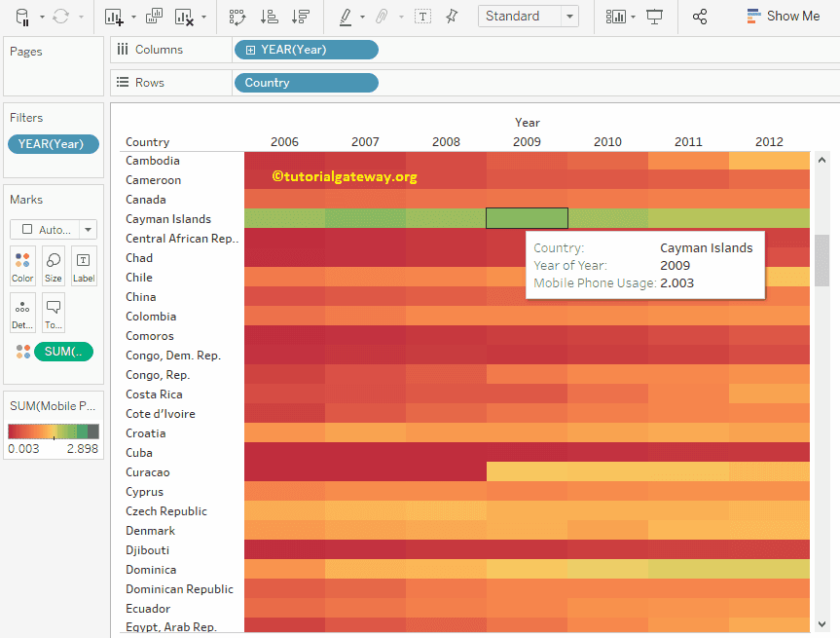Open the Label shelf on the Marks card
This screenshot has height=638, width=840.
[x=83, y=265]
